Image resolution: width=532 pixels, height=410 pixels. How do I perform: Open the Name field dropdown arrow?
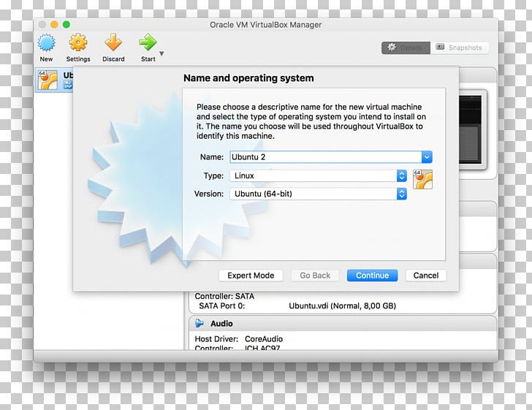427,157
